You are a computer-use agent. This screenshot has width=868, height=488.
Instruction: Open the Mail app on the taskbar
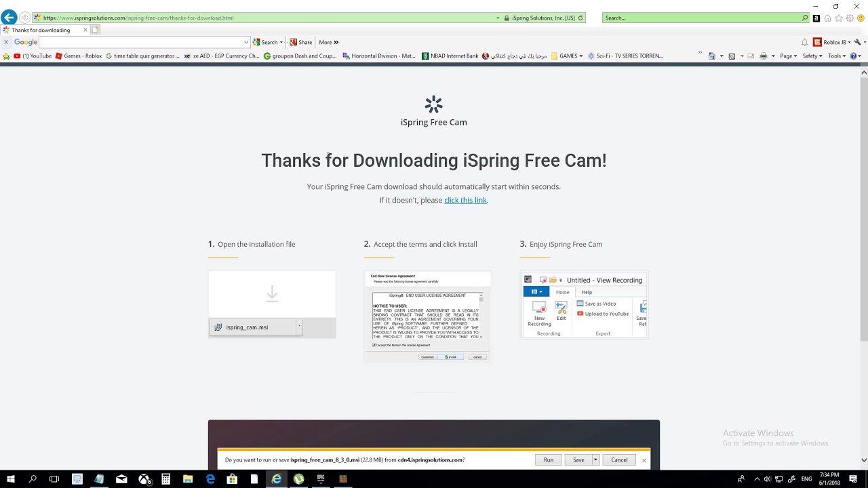coord(121,479)
